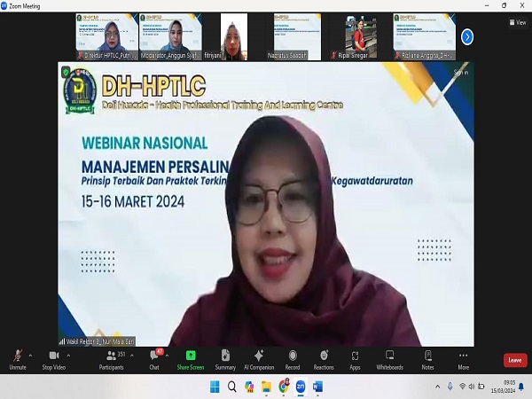
Task: Open the Chat panel
Action: (154, 360)
